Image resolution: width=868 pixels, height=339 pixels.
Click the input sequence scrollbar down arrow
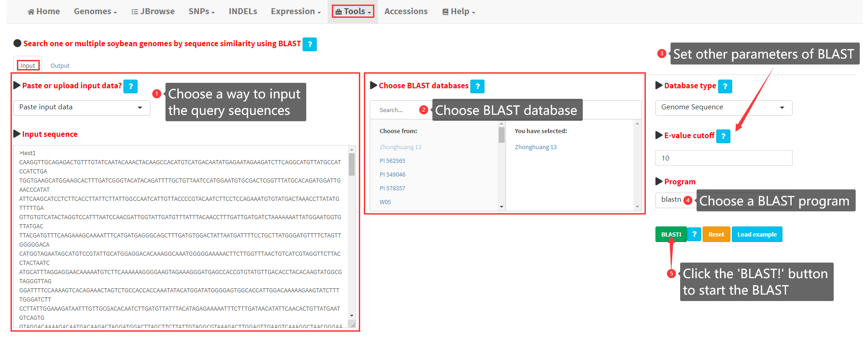[351, 316]
